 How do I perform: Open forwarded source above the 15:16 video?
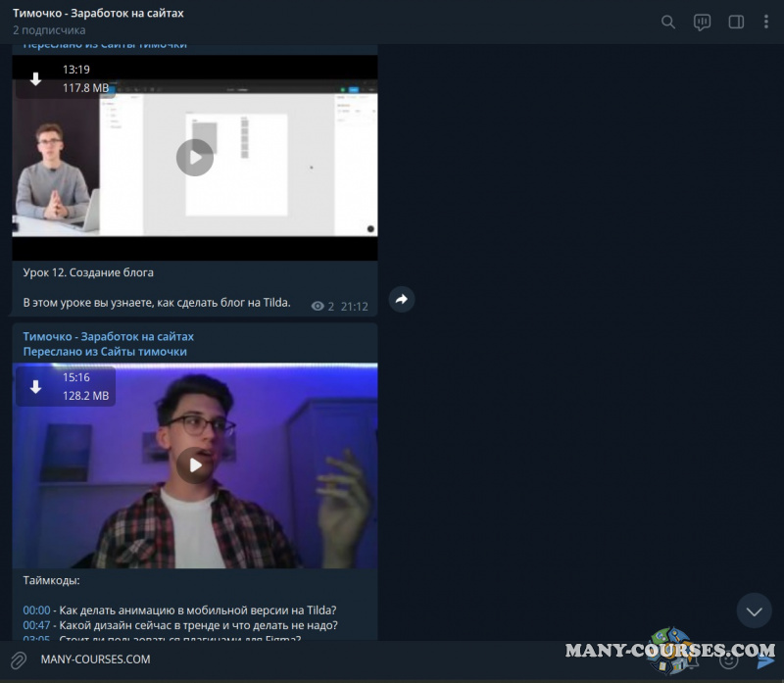[x=105, y=352]
